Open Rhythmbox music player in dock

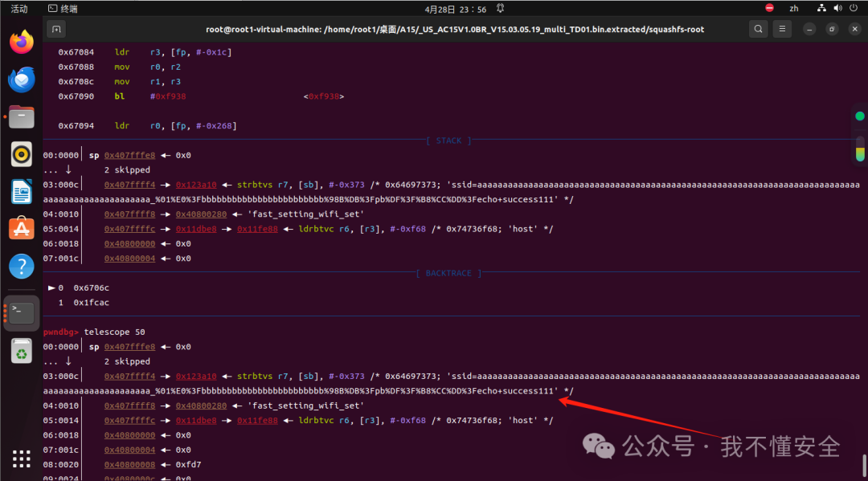22,154
